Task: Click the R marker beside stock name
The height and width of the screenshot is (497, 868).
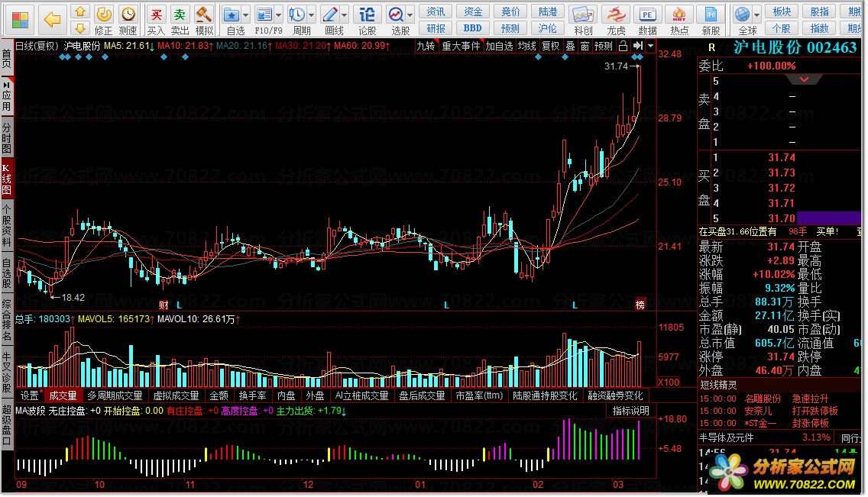Action: tap(712, 48)
